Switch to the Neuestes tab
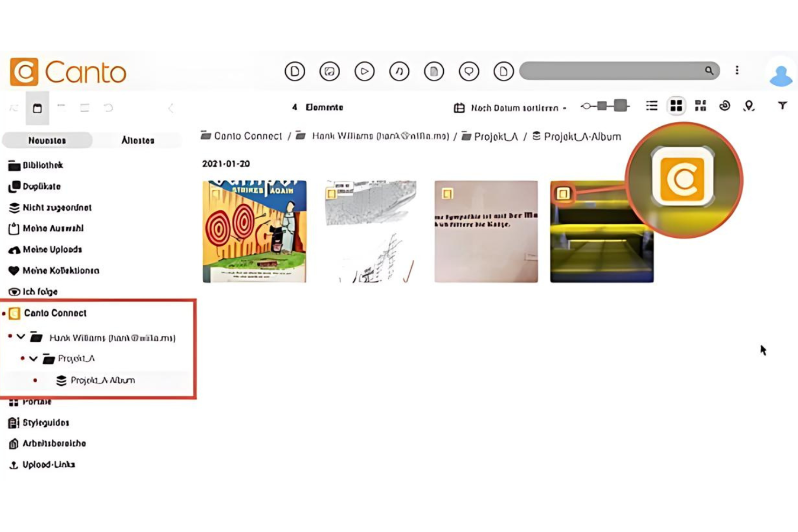Viewport: 798px width, 532px height. (x=47, y=140)
